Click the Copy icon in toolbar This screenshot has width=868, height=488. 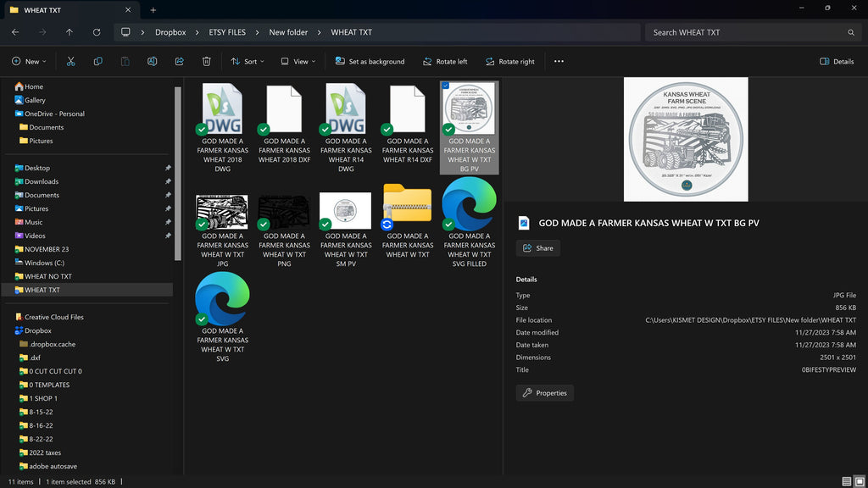tap(98, 61)
